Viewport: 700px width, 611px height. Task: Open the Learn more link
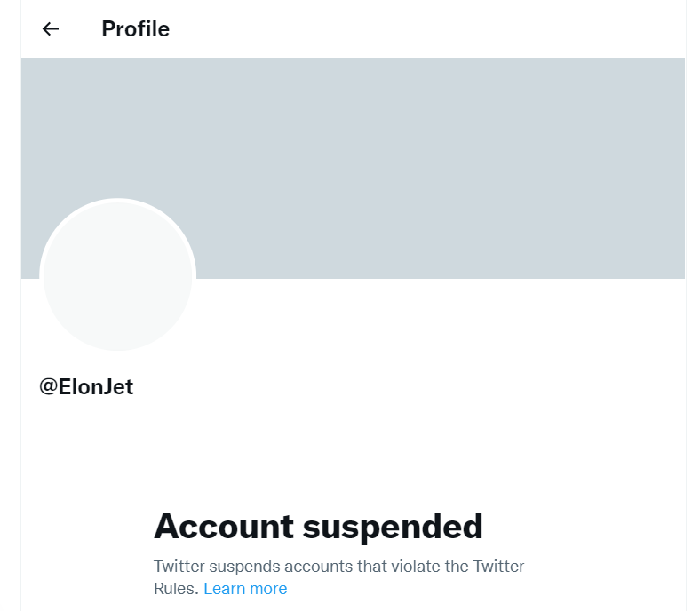coord(245,589)
